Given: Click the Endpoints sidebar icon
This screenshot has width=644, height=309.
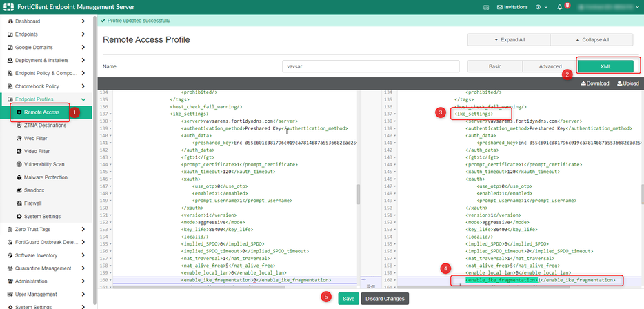Looking at the screenshot, I should (x=10, y=34).
